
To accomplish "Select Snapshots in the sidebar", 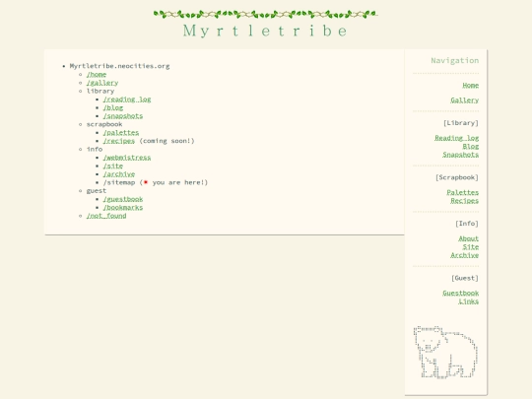I will point(460,155).
